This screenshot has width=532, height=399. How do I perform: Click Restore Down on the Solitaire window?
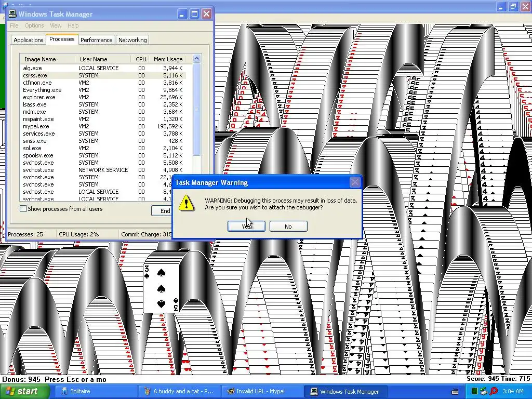click(513, 6)
